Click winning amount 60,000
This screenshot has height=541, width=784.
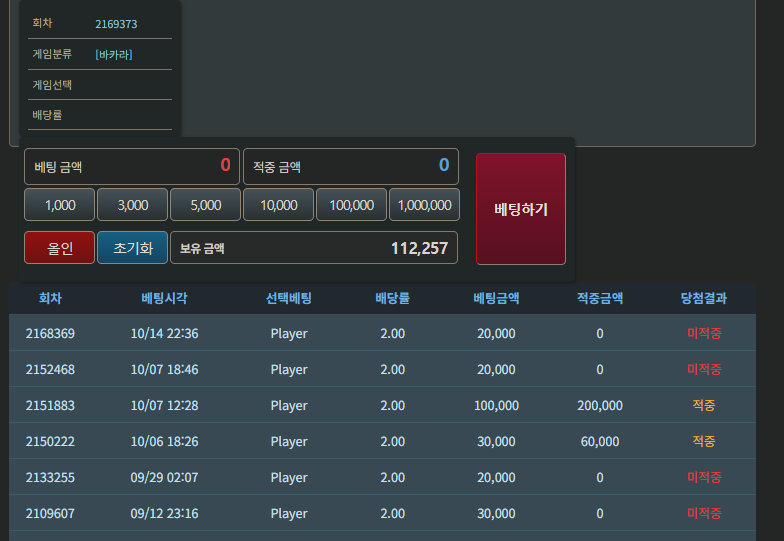(x=600, y=442)
